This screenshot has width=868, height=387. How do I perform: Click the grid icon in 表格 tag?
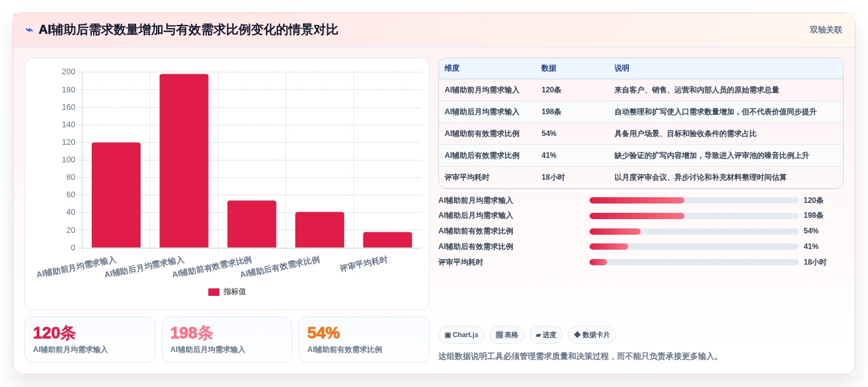click(x=500, y=335)
